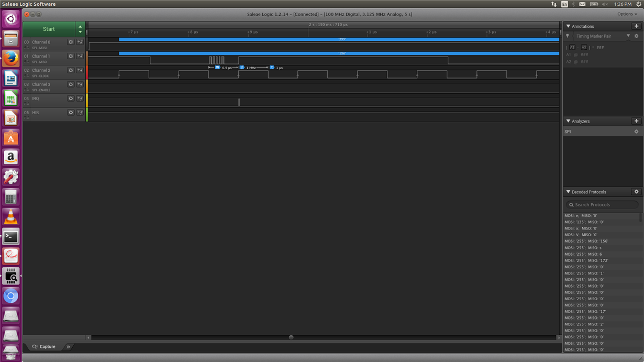Select decoded row MOSI '255'; MISO s
644x362 pixels.
pyautogui.click(x=602, y=248)
